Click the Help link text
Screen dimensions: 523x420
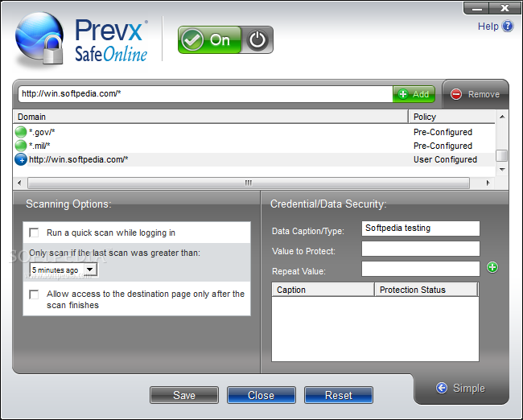pos(488,27)
